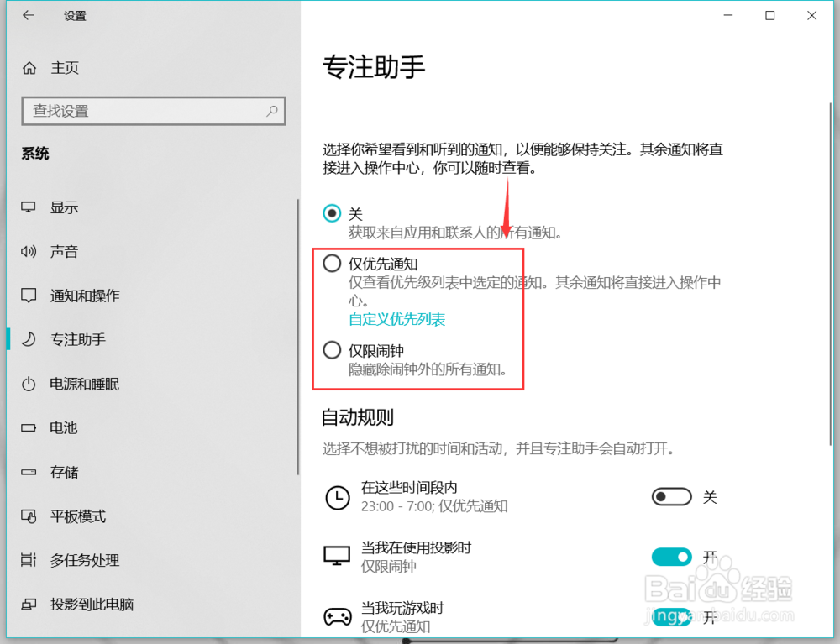Click the 电池 battery icon
Screen dimensions: 840x644
click(x=29, y=428)
